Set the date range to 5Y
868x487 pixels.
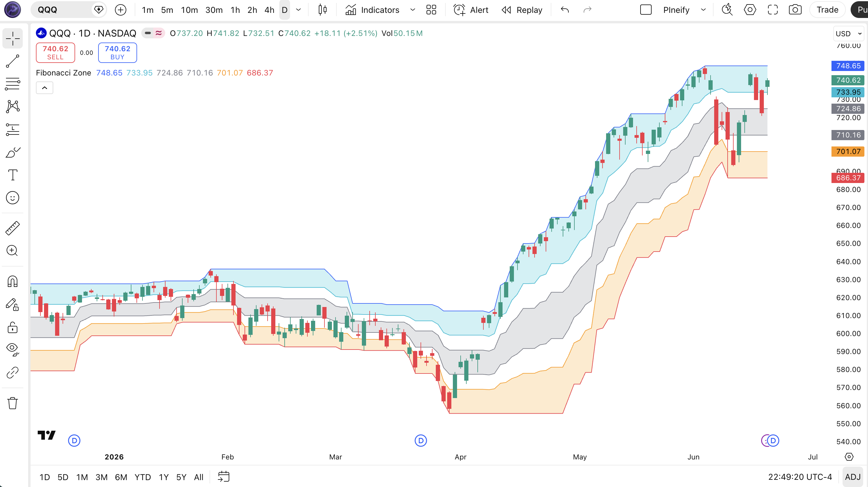pyautogui.click(x=181, y=477)
